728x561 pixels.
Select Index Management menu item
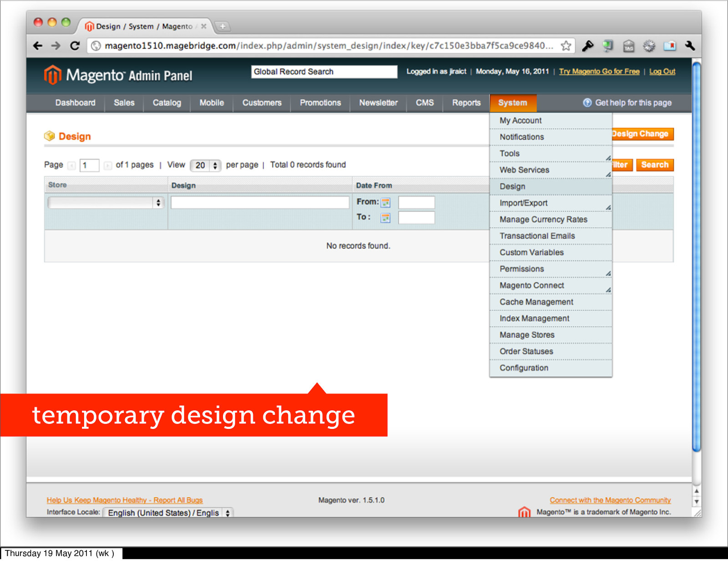click(x=551, y=318)
